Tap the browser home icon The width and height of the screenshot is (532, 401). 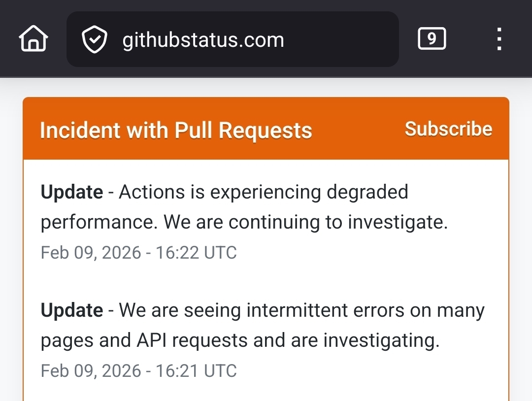33,39
